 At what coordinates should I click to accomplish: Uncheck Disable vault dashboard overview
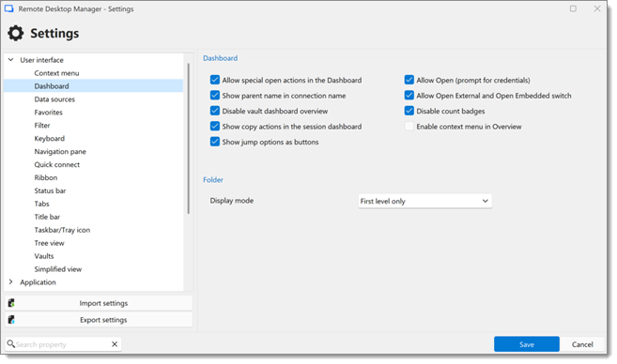coord(215,111)
